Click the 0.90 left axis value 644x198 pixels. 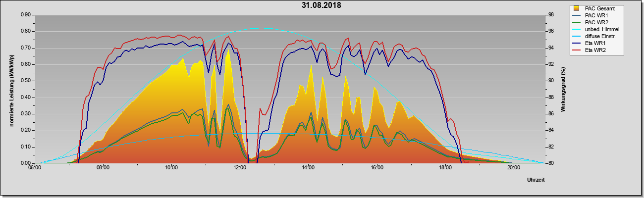coord(26,15)
